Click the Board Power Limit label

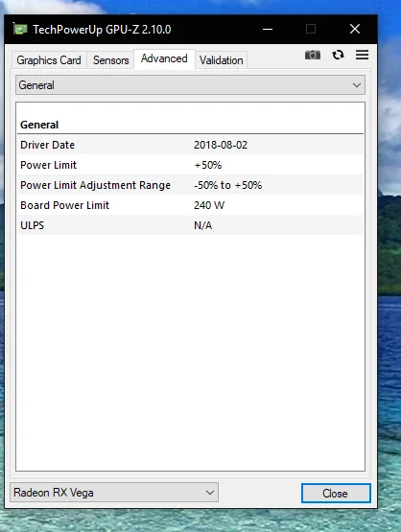pos(65,205)
